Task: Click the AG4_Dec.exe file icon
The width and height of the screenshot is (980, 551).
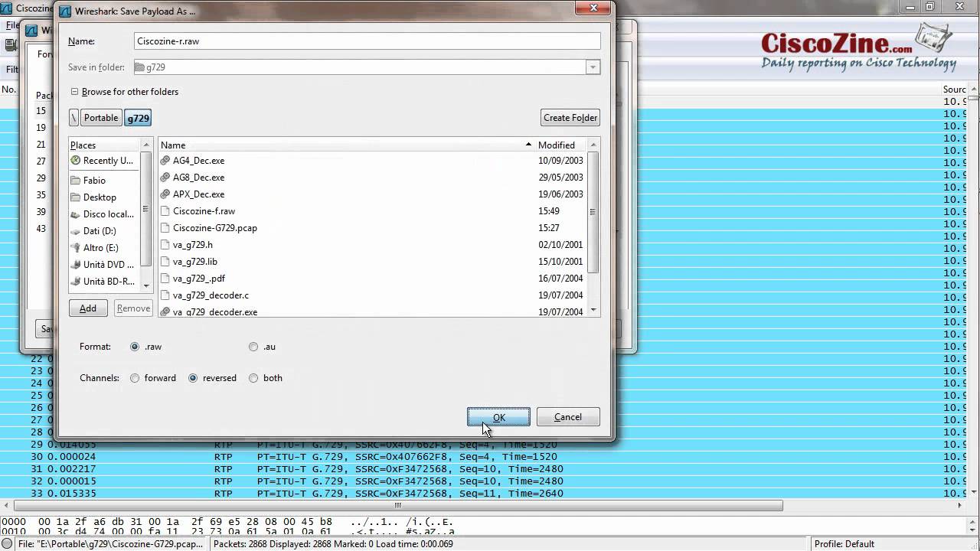Action: tap(165, 161)
